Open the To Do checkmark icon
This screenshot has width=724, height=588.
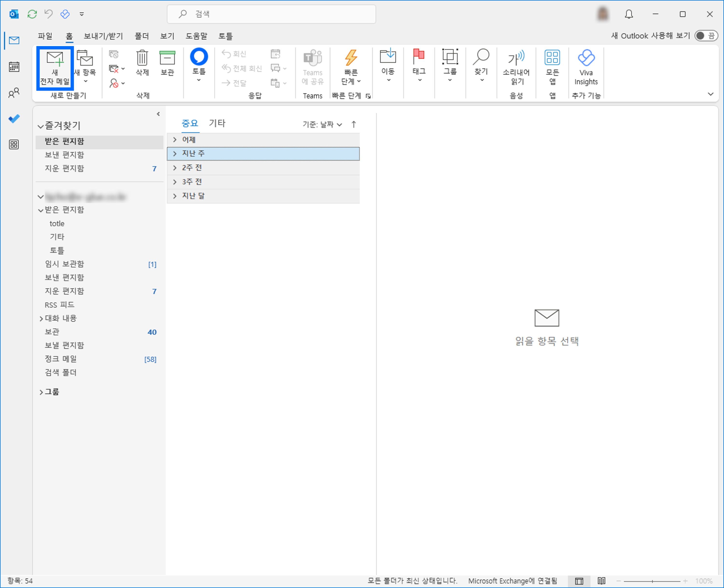pyautogui.click(x=14, y=119)
